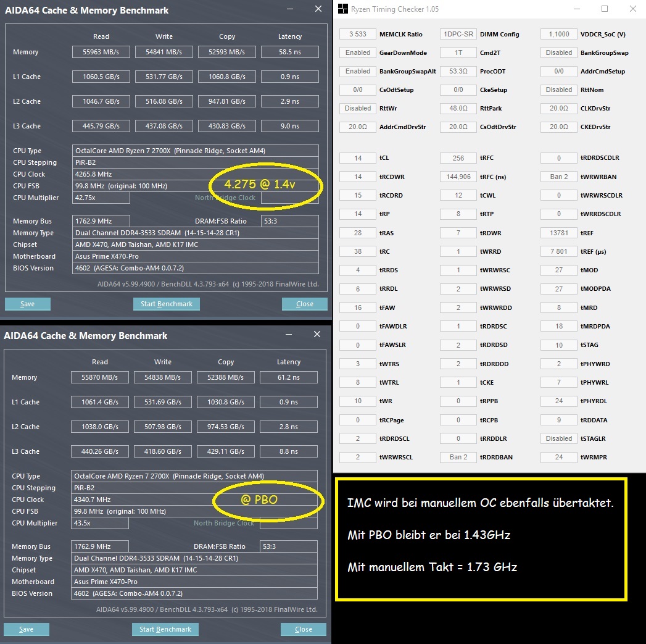Click tRCDRD value 15
The height and width of the screenshot is (644, 646).
pyautogui.click(x=358, y=196)
